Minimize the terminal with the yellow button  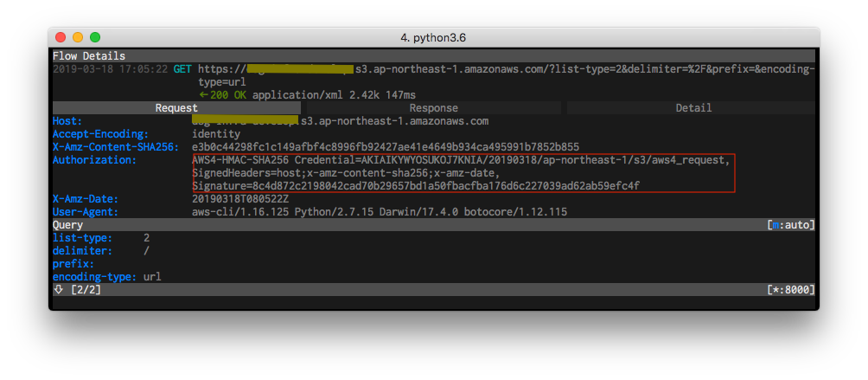coord(78,37)
